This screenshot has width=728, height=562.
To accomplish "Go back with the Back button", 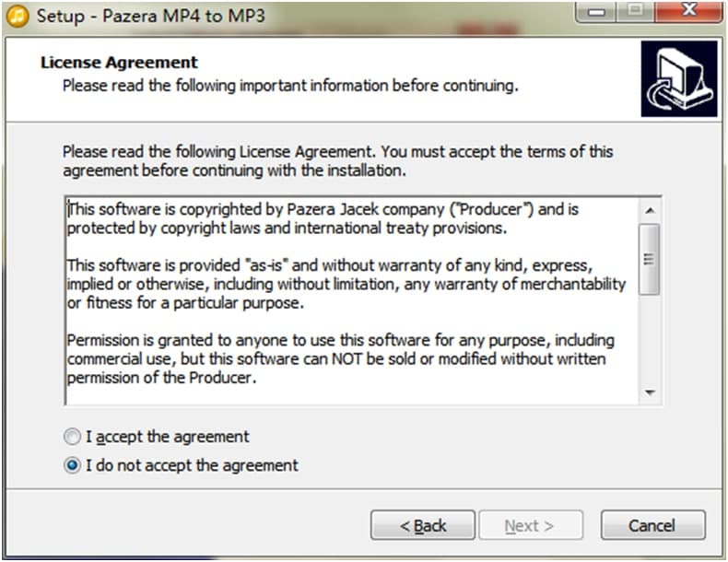I will coord(423,525).
